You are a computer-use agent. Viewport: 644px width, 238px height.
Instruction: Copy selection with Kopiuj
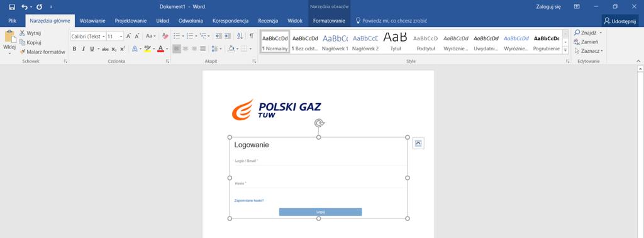pyautogui.click(x=30, y=42)
